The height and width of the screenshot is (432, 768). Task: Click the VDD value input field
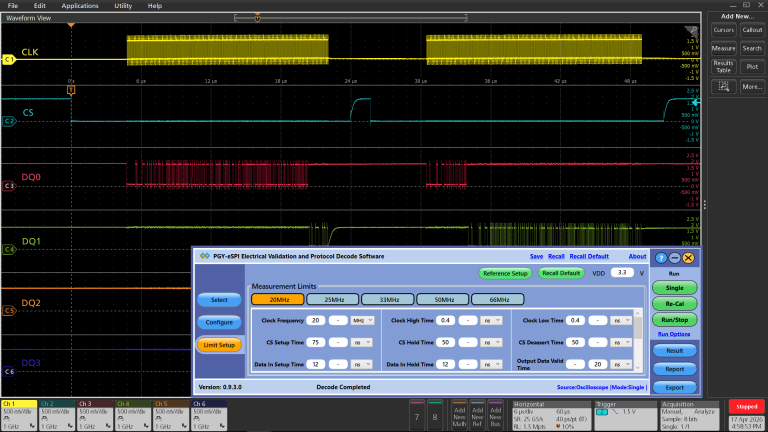pos(622,273)
